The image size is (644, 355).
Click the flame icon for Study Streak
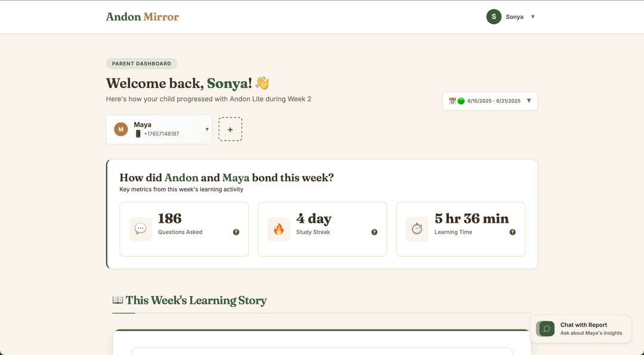tap(278, 228)
